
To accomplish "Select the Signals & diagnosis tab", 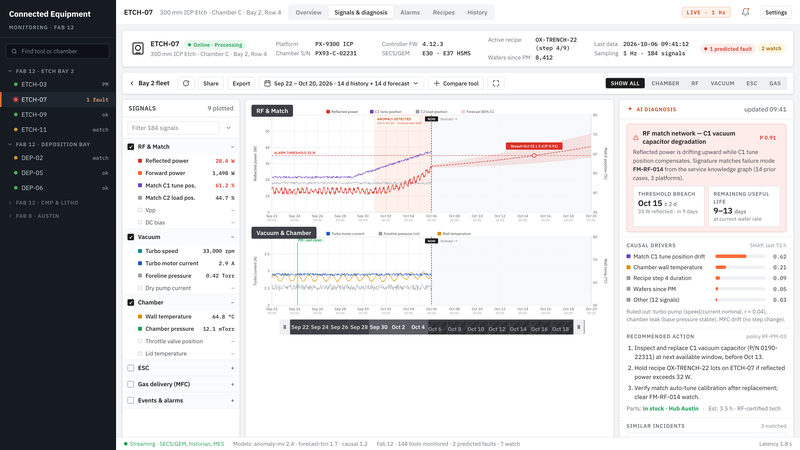I will coord(361,12).
